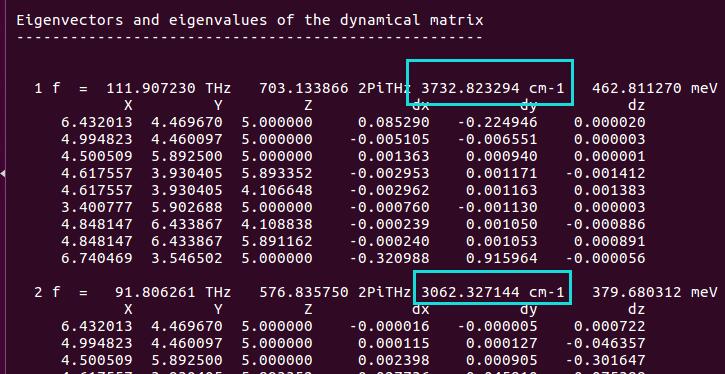Click the 462.811270 meV energy value
725x374 pixels.
click(x=655, y=88)
